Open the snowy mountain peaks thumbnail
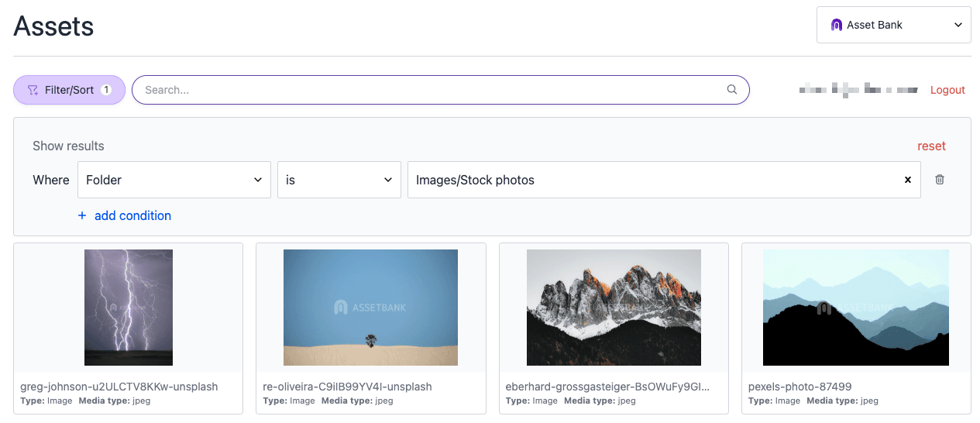This screenshot has width=980, height=423. (x=614, y=308)
